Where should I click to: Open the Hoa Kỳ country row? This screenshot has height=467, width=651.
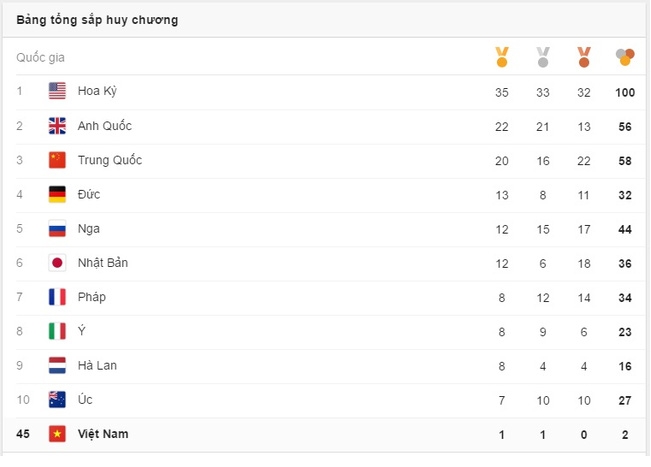[x=98, y=92]
